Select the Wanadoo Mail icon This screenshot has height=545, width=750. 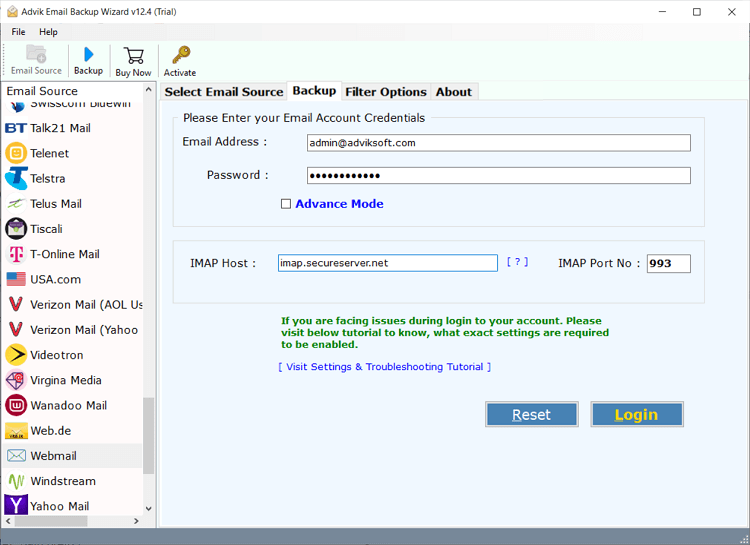coord(16,405)
